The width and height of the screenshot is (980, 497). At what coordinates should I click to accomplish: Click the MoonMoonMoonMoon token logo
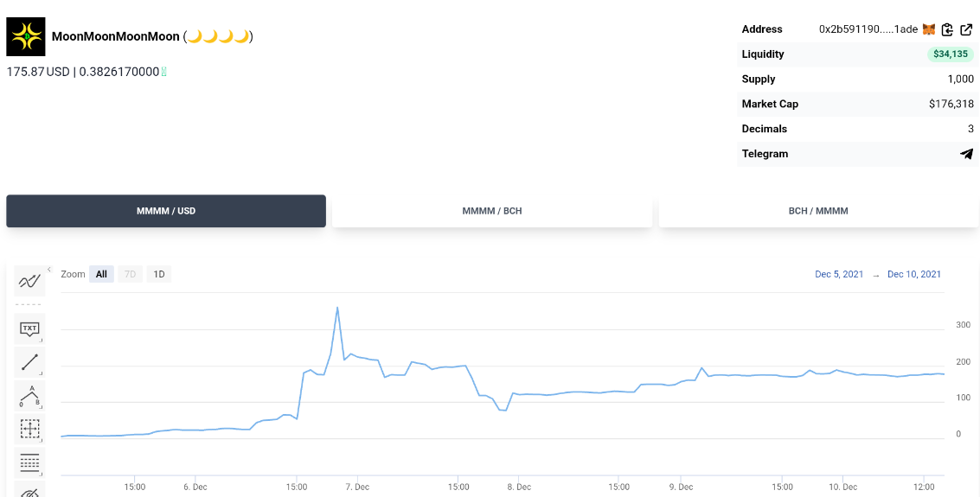26,36
